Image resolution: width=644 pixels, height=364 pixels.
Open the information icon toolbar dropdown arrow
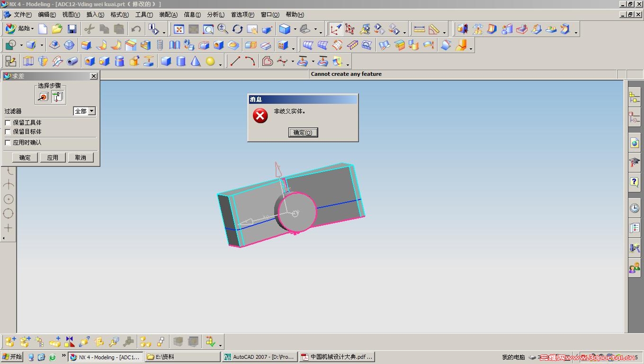click(164, 32)
